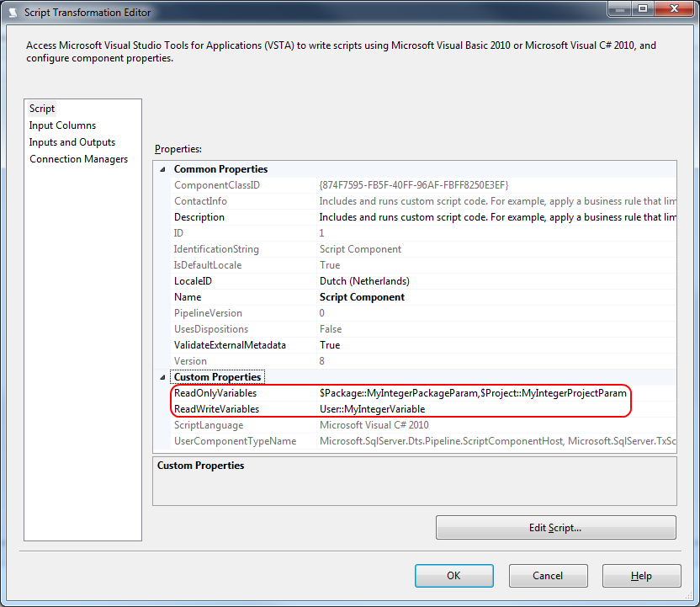The image size is (700, 607).
Task: Open the Connection Managers page
Action: [78, 159]
